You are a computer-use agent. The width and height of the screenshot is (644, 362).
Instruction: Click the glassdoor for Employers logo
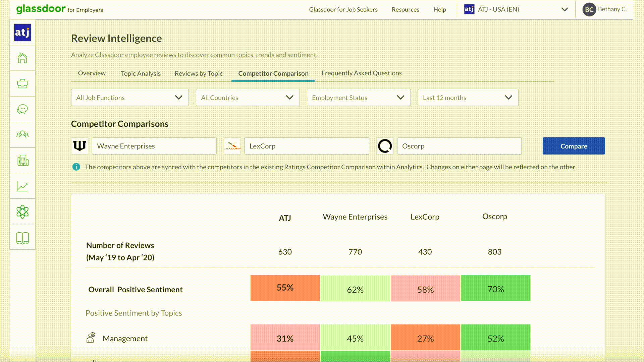[x=60, y=9]
